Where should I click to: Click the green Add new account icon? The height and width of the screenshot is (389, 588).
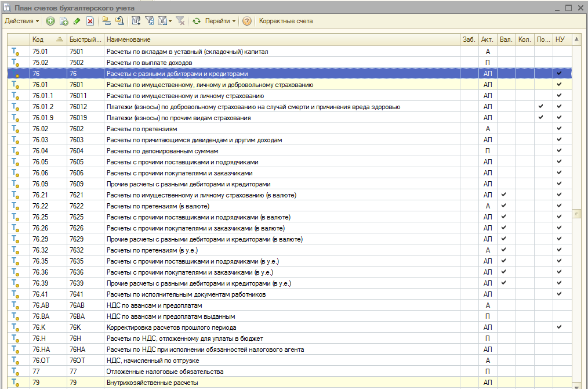pos(50,21)
